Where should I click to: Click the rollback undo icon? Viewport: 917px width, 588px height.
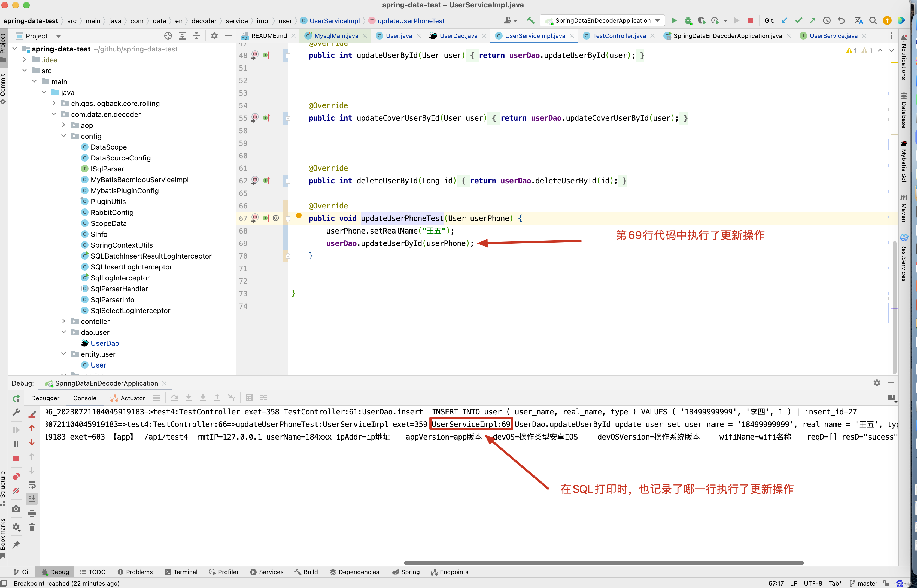[x=841, y=21]
